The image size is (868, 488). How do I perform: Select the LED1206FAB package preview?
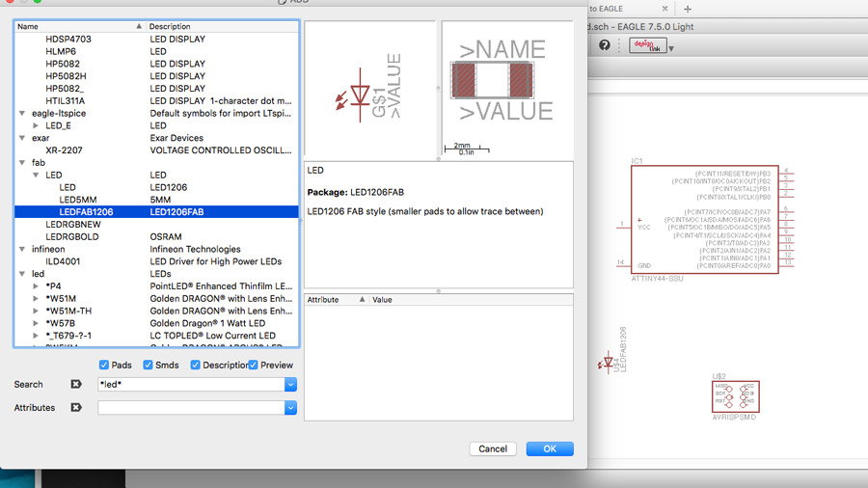click(x=507, y=89)
